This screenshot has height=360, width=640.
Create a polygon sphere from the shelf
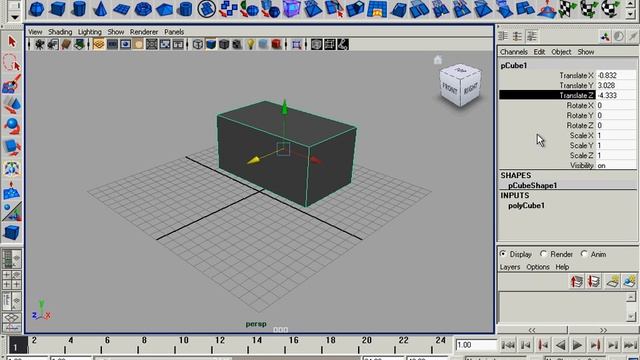coord(37,9)
